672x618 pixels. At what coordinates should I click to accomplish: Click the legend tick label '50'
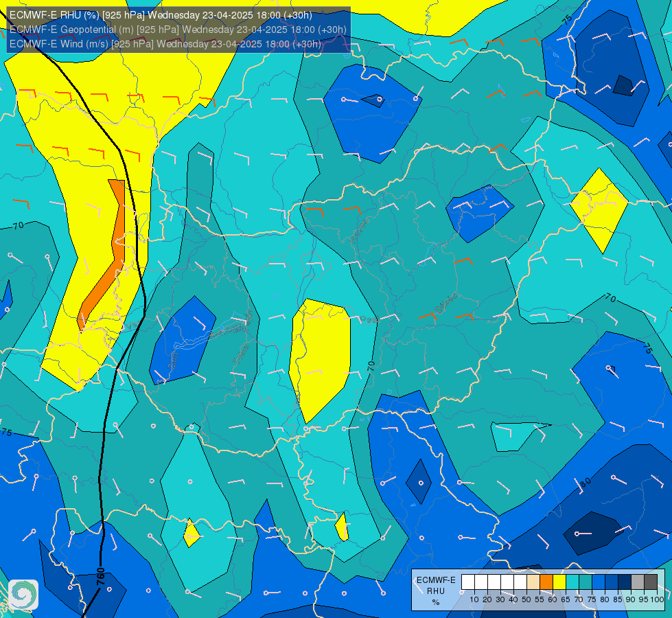tap(526, 599)
